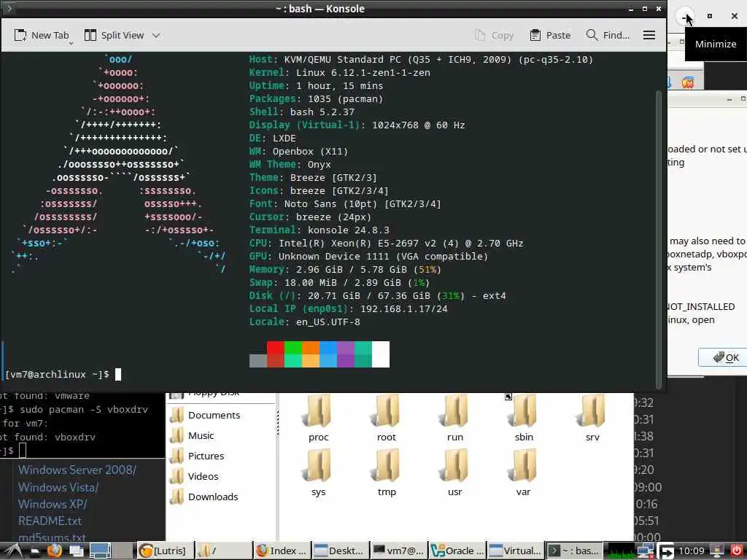Image resolution: width=747 pixels, height=560 pixels.
Task: Click the green color block in terminal
Action: pos(293,348)
